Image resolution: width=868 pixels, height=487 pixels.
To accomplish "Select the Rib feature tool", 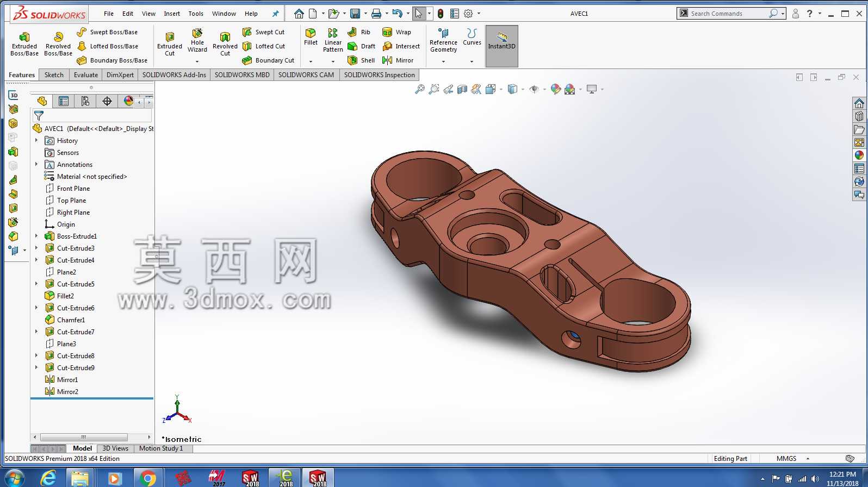I will [359, 32].
